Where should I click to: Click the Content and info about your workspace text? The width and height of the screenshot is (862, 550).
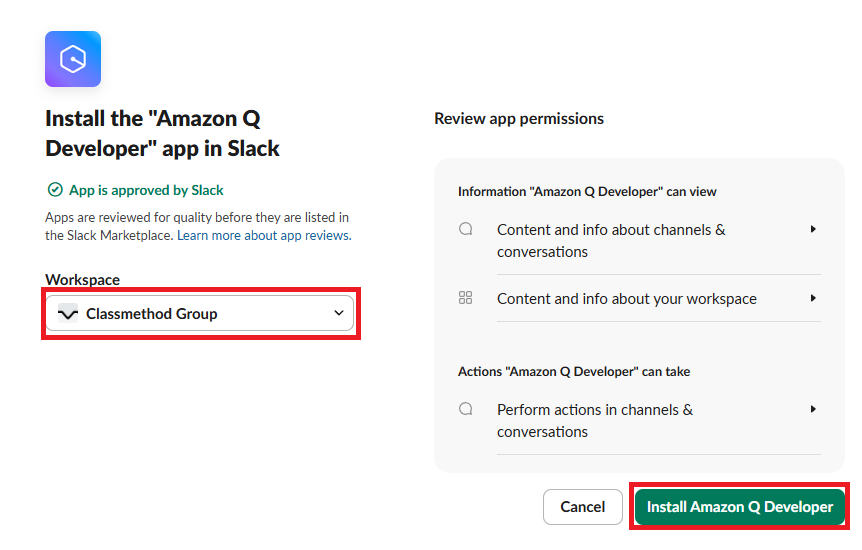pos(626,299)
